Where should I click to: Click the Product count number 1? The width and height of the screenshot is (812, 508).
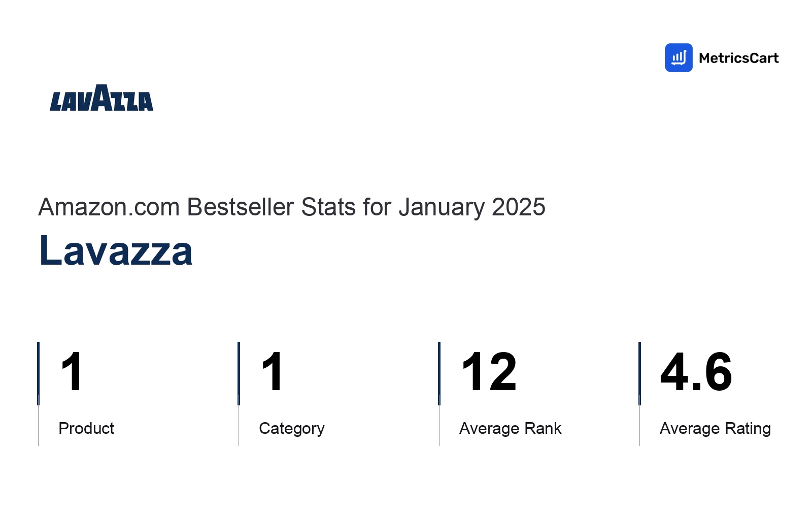72,372
